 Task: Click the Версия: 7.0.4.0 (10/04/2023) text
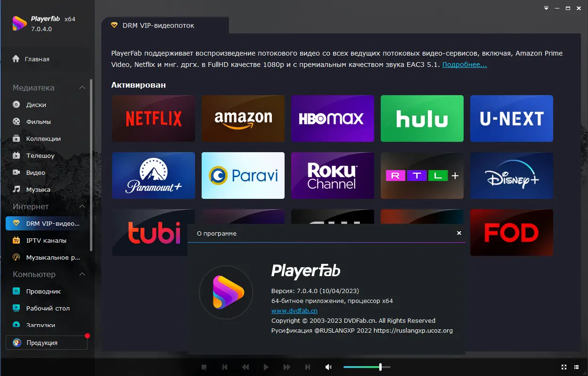click(315, 291)
